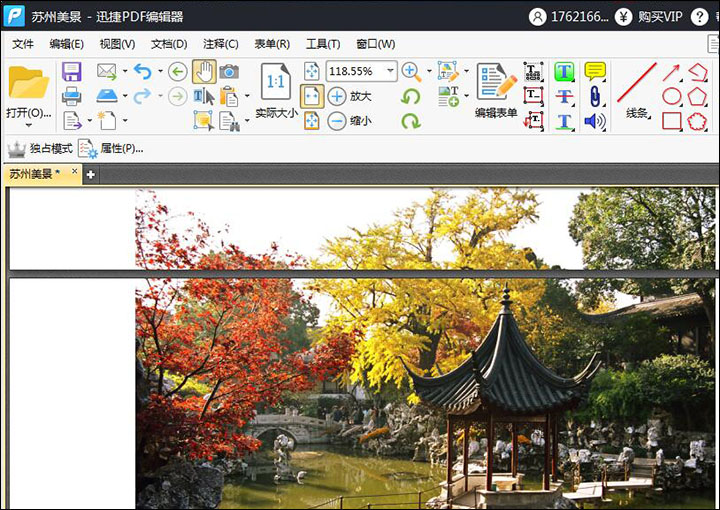720x510 pixels.
Task: Click 放大 zoom in button
Action: 350,96
